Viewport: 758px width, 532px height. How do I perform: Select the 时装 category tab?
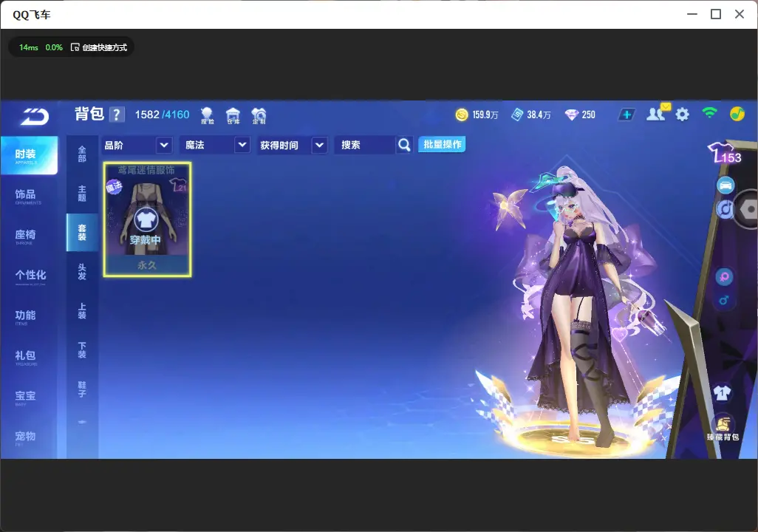[29, 155]
